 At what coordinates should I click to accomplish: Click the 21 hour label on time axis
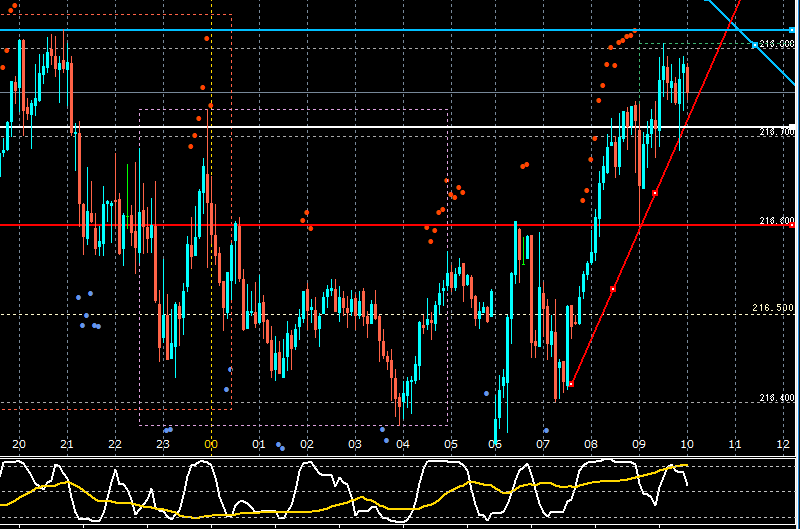(67, 444)
